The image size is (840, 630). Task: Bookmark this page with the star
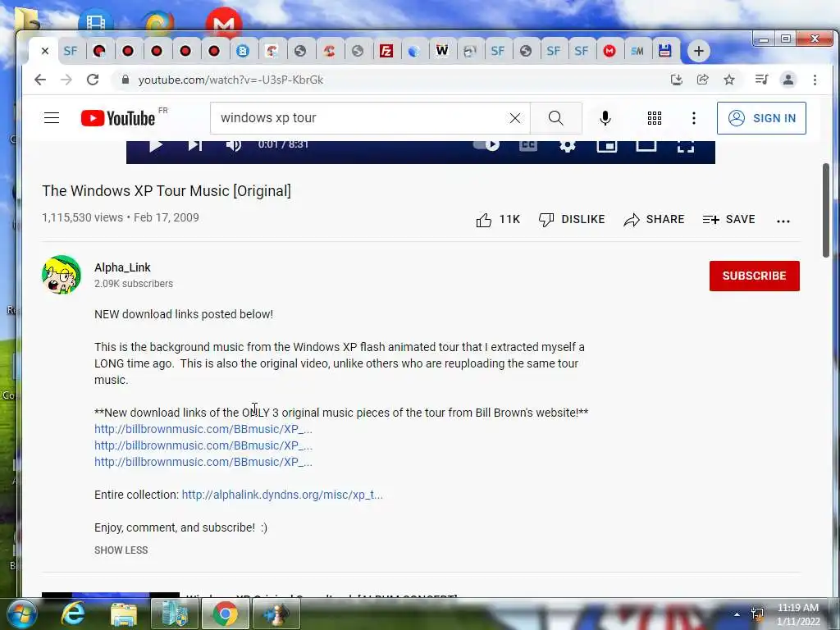click(x=728, y=80)
